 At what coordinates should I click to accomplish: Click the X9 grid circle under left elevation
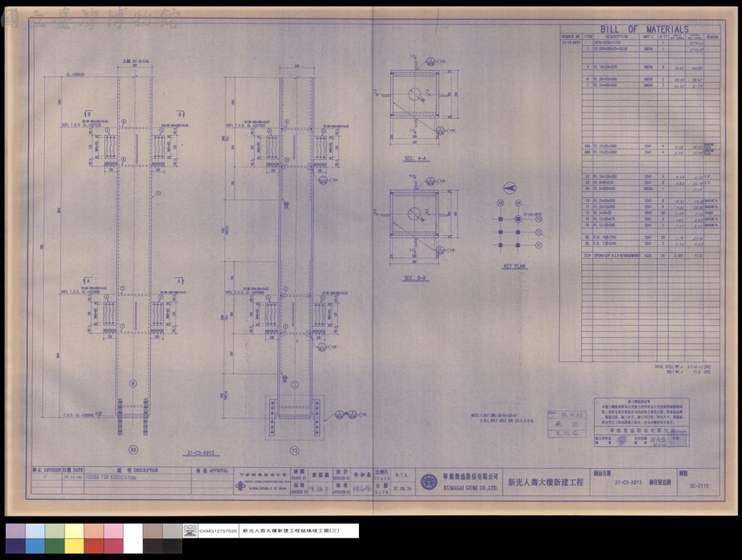pyautogui.click(x=133, y=450)
